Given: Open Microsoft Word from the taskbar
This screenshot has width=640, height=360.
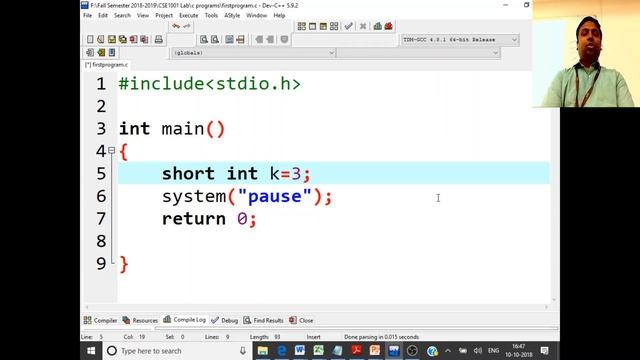Looking at the screenshot, I should coord(300,351).
